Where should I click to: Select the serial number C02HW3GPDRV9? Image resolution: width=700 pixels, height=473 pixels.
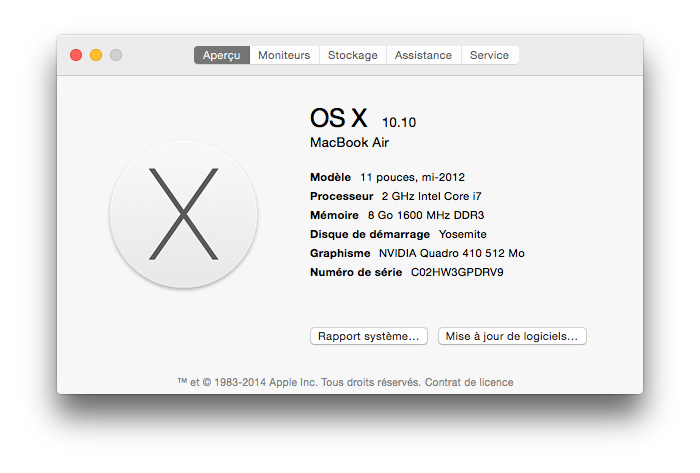click(x=457, y=272)
